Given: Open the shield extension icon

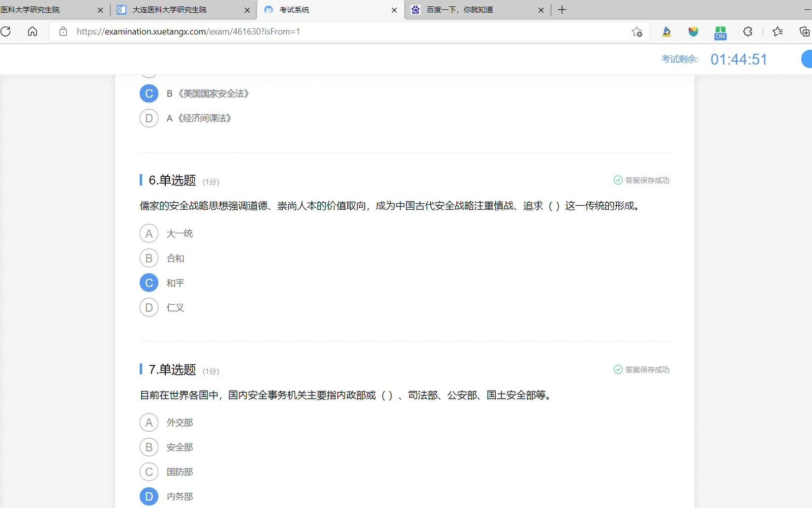Looking at the screenshot, I should click(x=693, y=32).
